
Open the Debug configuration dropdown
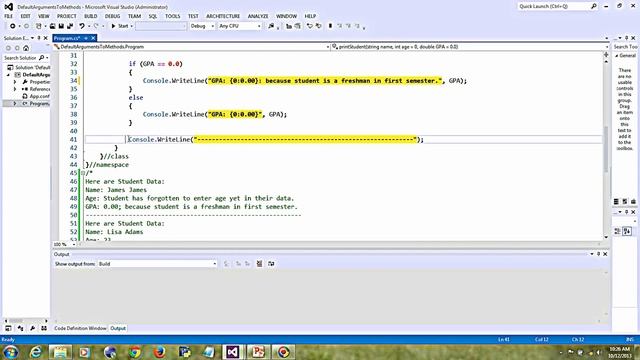click(x=202, y=26)
